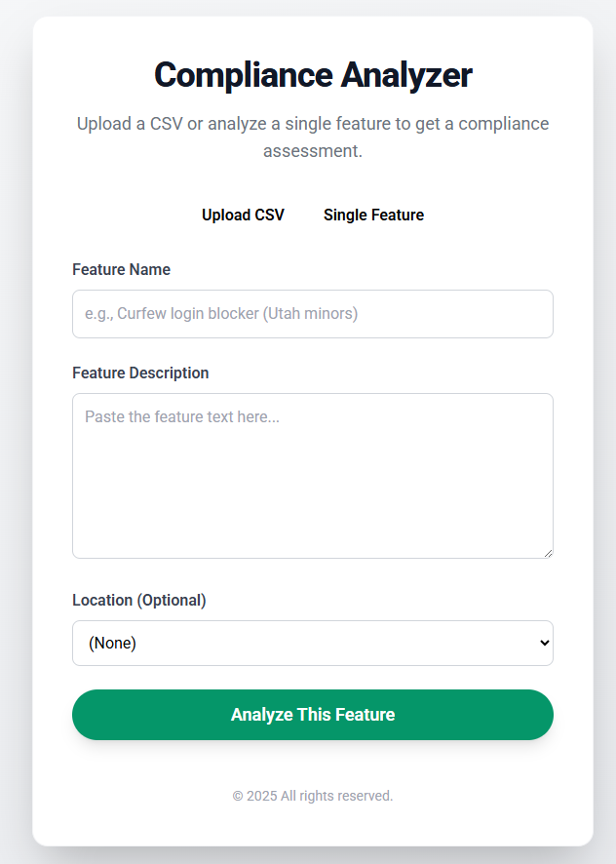Screen dimensions: 616x864
Task: Click the Feature Name label
Action: coord(121,269)
